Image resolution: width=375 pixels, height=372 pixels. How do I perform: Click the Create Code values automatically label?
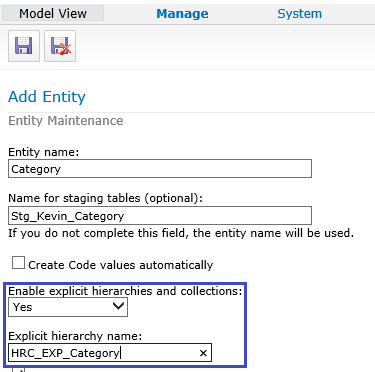pyautogui.click(x=120, y=265)
